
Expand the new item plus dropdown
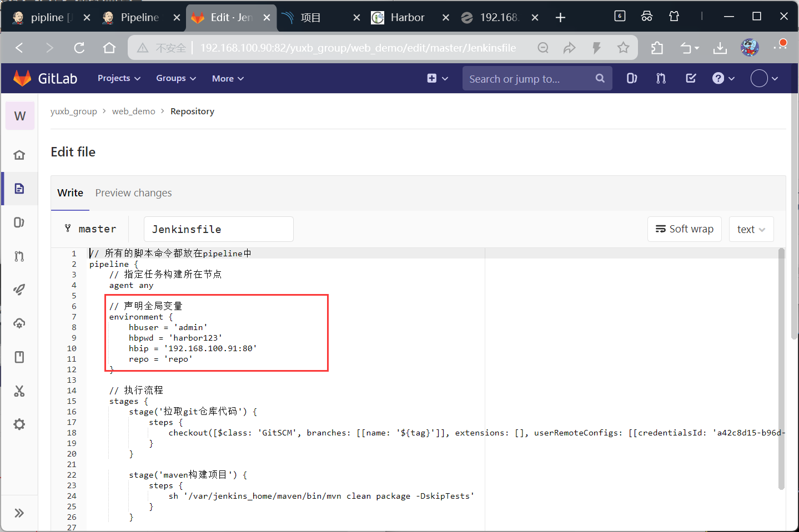point(438,78)
